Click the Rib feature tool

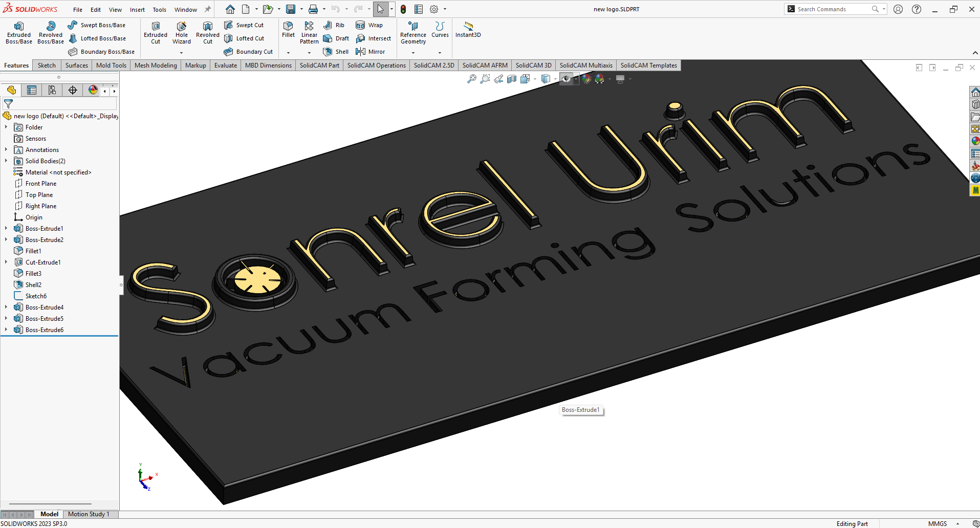tap(334, 25)
